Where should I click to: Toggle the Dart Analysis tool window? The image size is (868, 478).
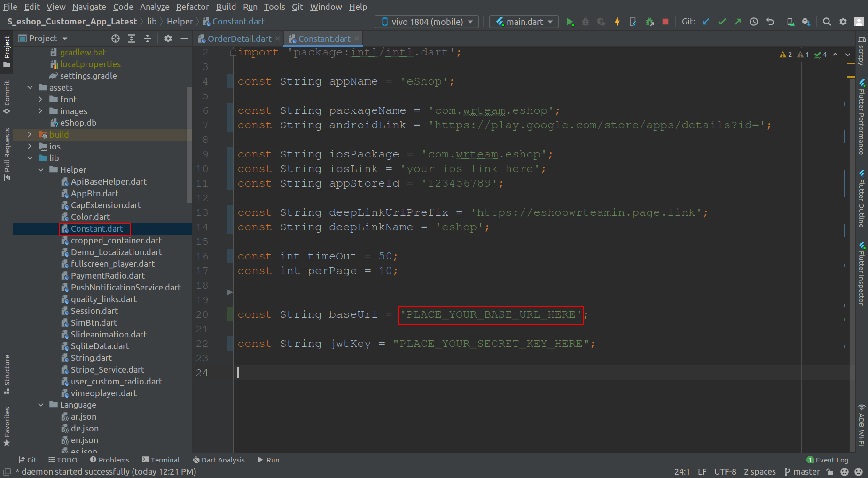[219, 460]
